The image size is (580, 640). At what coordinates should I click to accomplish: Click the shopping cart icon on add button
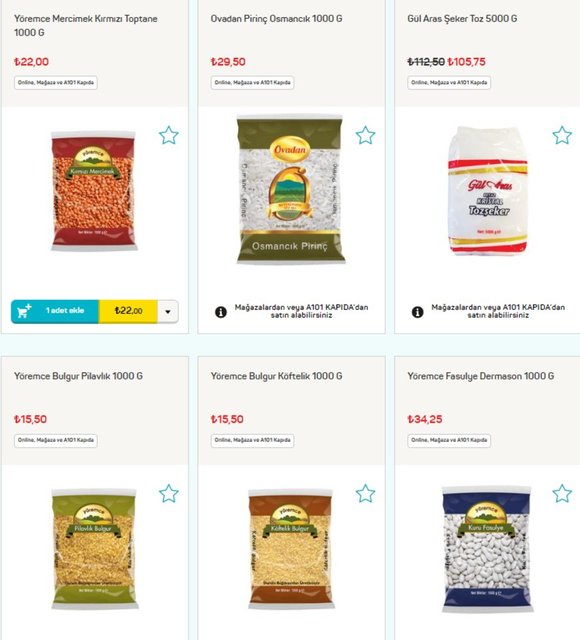24,311
